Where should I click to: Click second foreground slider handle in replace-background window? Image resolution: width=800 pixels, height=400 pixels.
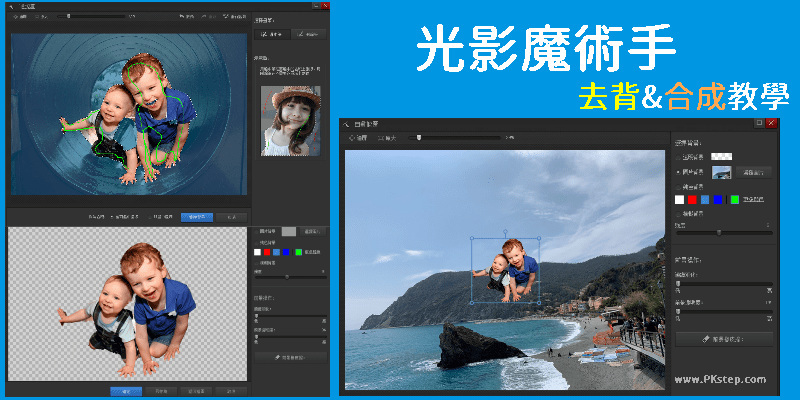(x=678, y=311)
